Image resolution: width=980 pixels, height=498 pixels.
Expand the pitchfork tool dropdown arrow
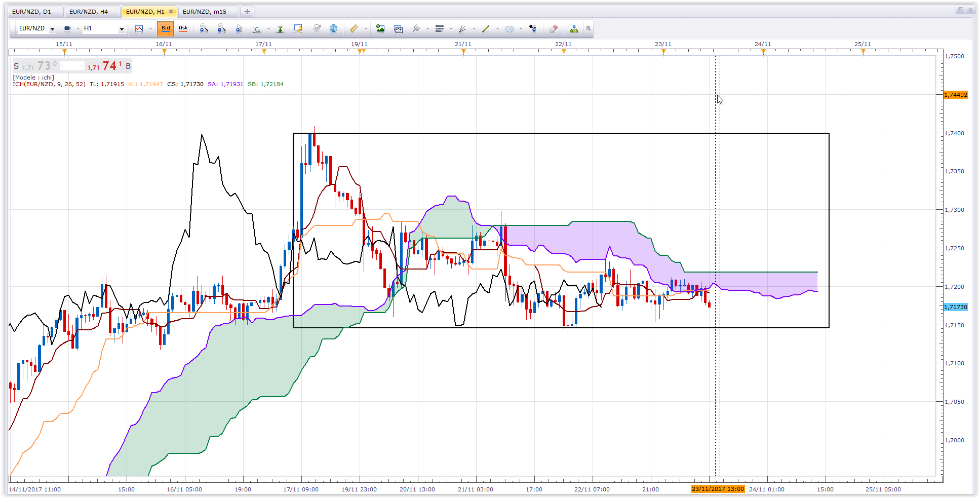427,28
